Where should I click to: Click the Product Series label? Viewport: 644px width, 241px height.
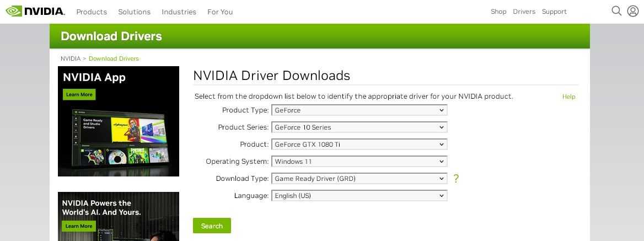point(244,127)
